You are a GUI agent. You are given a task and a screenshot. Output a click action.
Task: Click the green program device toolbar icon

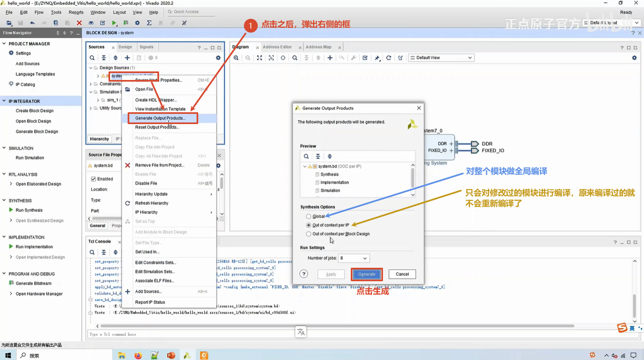[x=126, y=23]
